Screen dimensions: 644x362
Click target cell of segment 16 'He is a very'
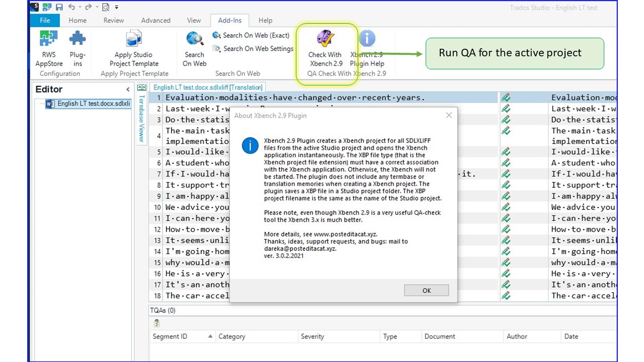coord(583,274)
